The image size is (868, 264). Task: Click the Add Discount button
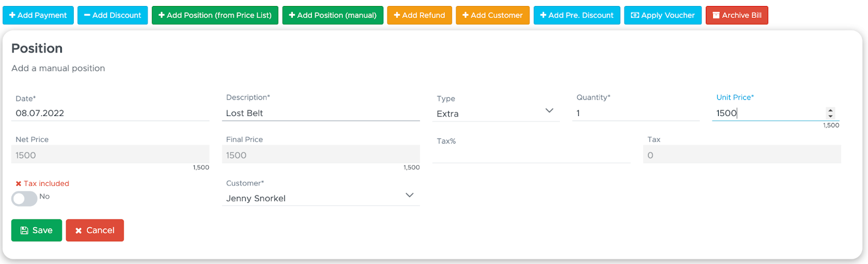coord(112,15)
